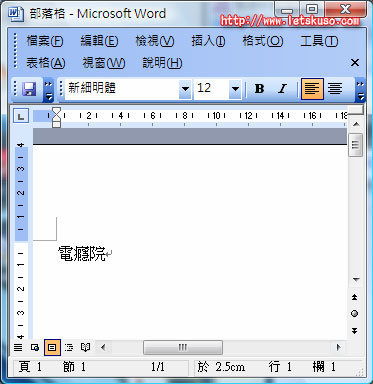Open the 檢視(V) menu
Screen dimensions: 373x384
(x=155, y=41)
